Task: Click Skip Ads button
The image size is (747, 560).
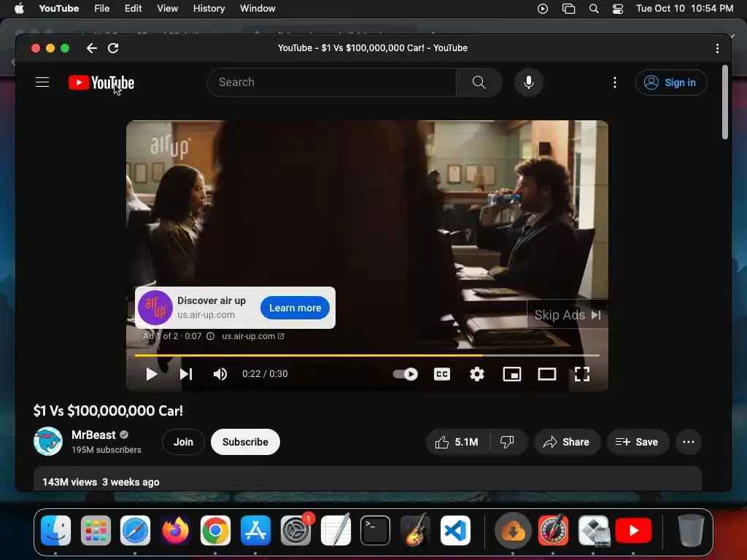Action: pos(568,315)
